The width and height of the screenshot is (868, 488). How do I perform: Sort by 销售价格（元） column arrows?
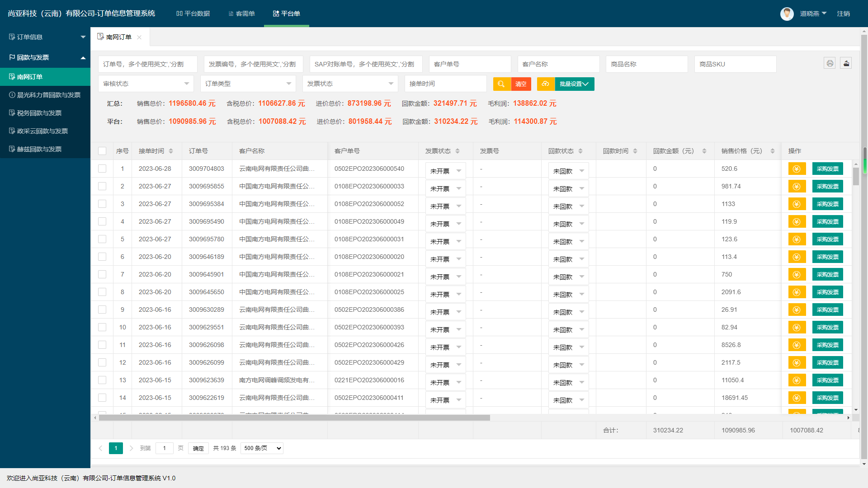pyautogui.click(x=773, y=151)
